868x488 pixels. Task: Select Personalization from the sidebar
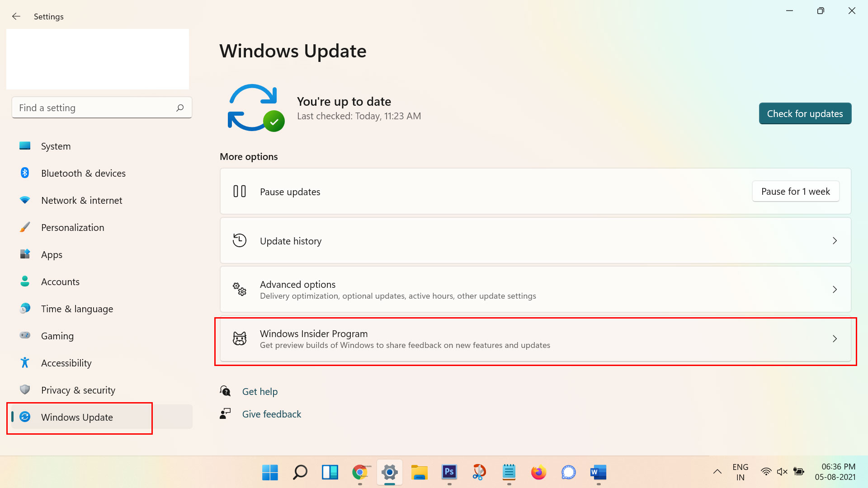pos(73,227)
